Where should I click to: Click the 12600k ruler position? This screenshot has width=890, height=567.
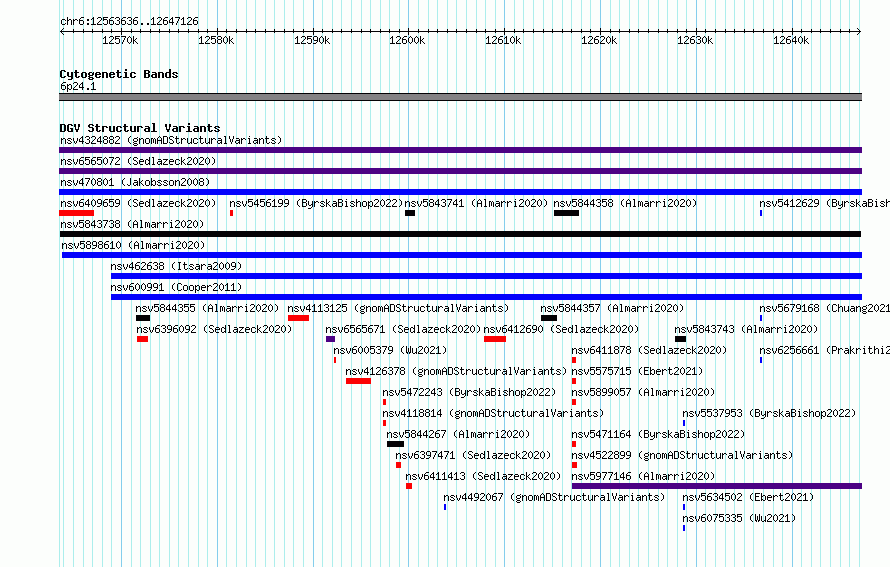pyautogui.click(x=407, y=40)
